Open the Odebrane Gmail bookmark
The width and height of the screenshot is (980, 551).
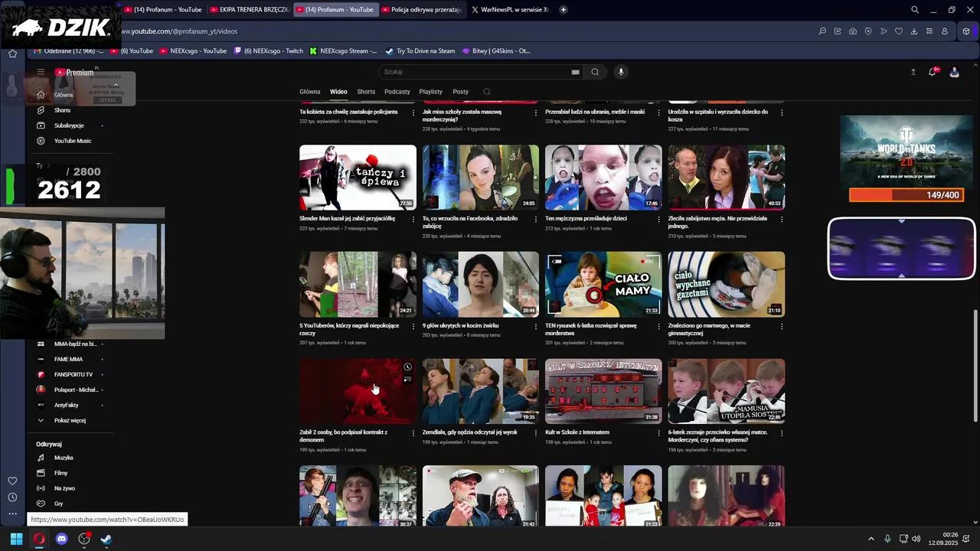point(67,51)
